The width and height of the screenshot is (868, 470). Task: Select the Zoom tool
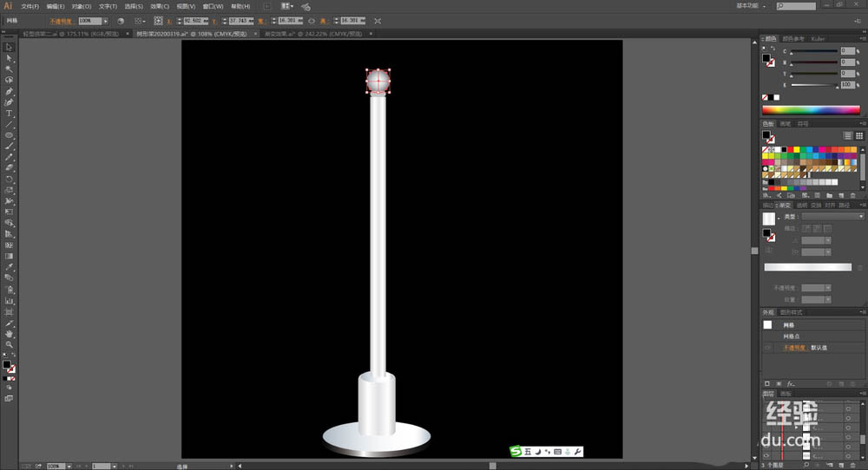coord(9,344)
